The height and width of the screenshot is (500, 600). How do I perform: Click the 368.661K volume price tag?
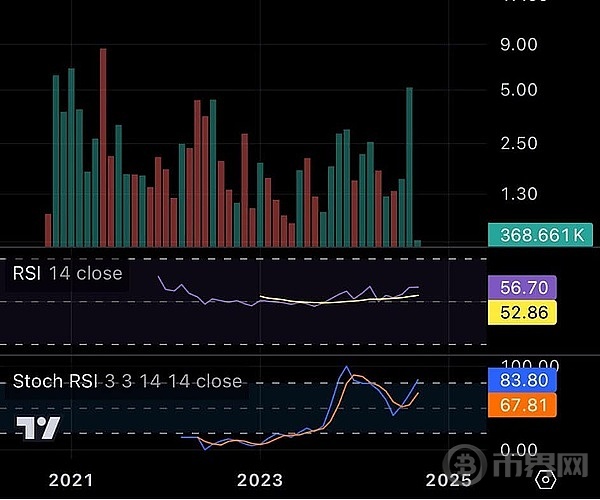(x=541, y=235)
